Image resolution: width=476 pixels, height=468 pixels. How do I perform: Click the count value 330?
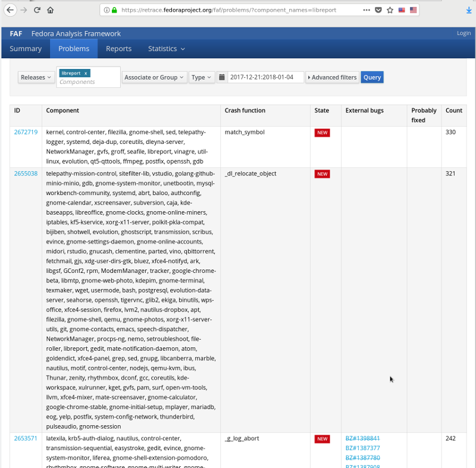click(x=450, y=132)
